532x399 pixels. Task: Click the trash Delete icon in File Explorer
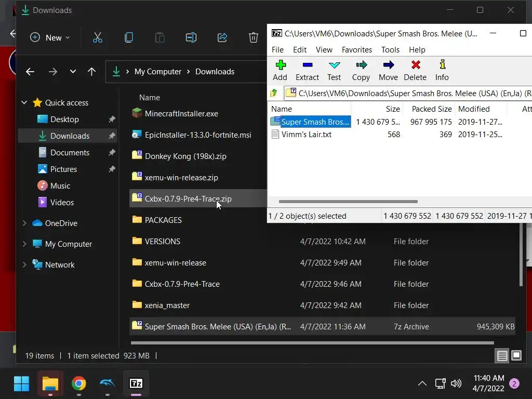(254, 37)
